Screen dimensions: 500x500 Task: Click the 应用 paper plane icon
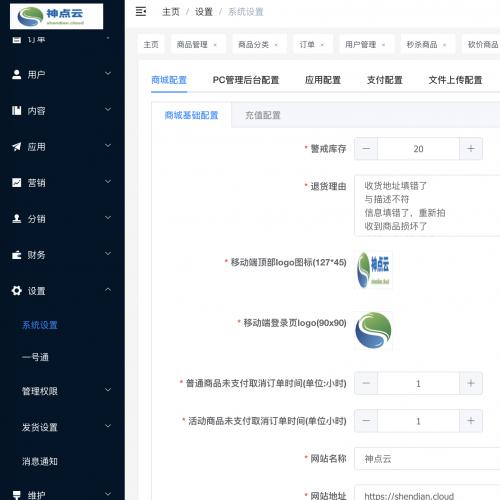pos(16,146)
